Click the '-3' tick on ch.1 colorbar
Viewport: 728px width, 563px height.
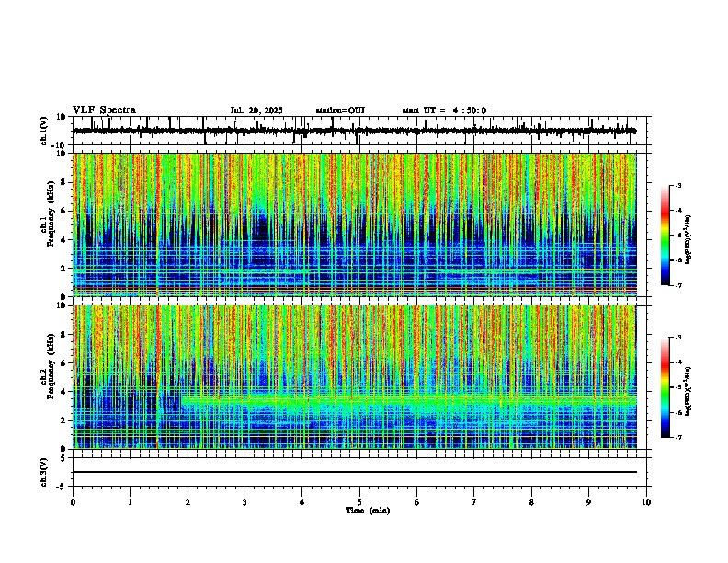pyautogui.click(x=677, y=185)
